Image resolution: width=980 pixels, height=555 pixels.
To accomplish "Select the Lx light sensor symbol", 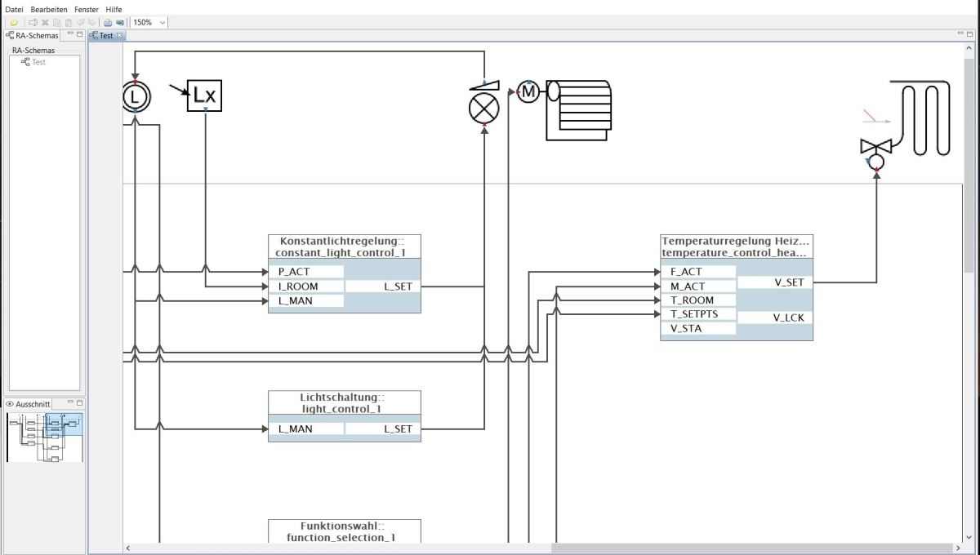I will [x=204, y=95].
